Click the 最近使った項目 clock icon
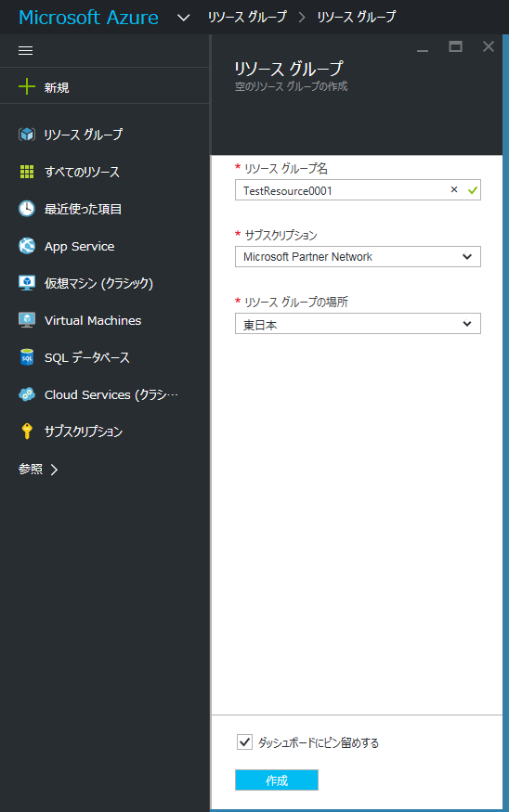 pyautogui.click(x=26, y=209)
